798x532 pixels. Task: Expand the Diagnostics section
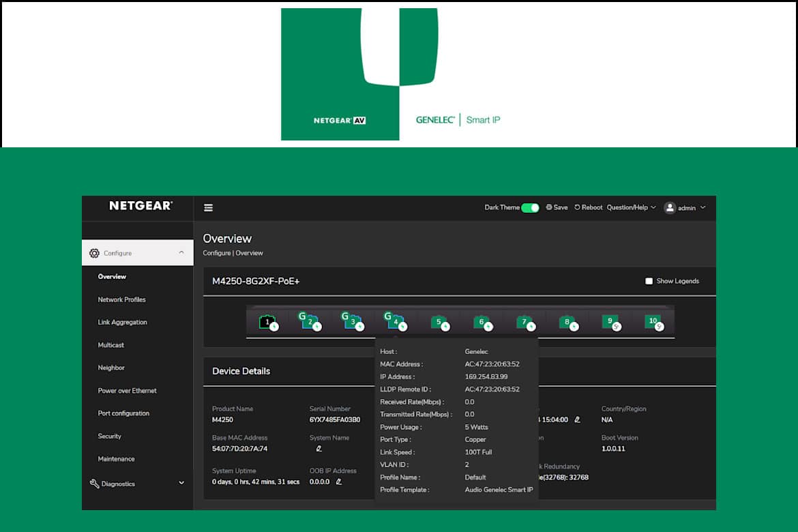click(181, 484)
